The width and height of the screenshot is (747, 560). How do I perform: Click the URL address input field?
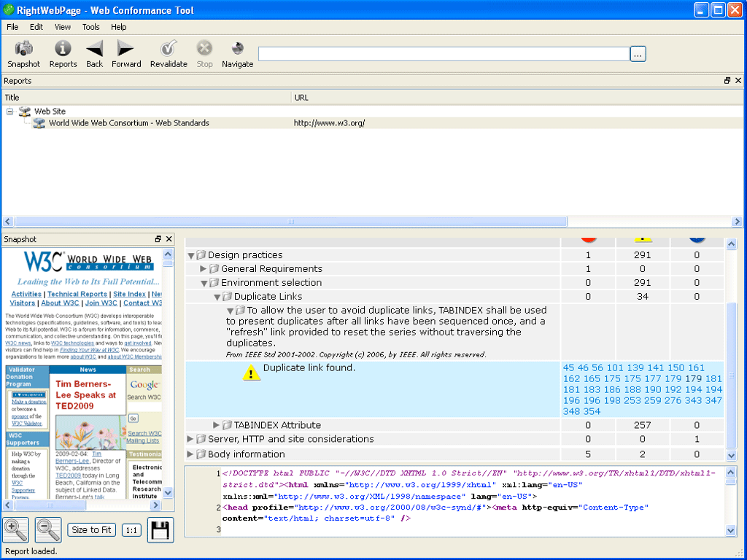[x=443, y=54]
